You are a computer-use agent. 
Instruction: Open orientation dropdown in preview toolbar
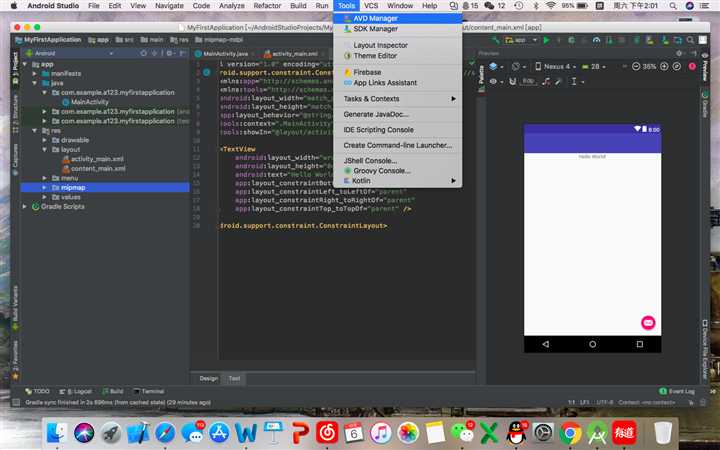518,67
